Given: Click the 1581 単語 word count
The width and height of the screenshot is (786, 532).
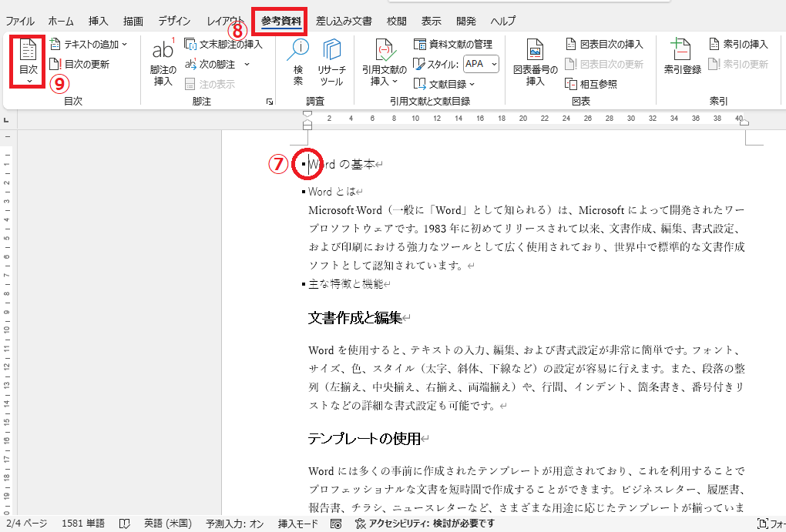Looking at the screenshot, I should pyautogui.click(x=83, y=524).
